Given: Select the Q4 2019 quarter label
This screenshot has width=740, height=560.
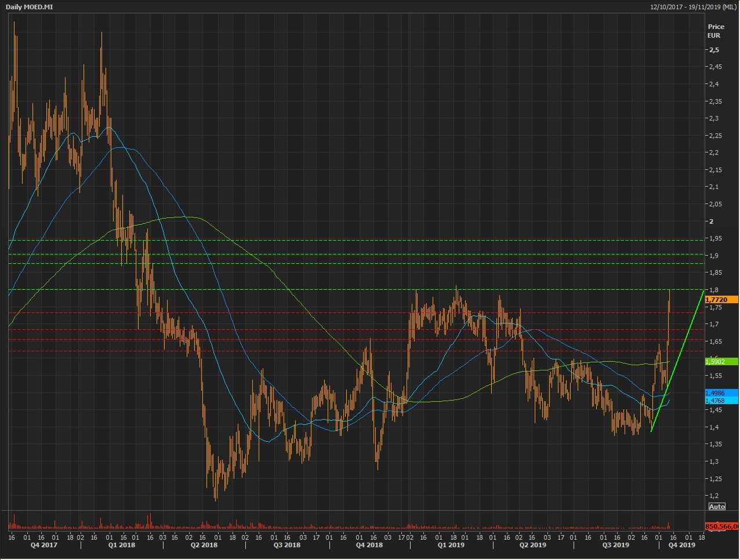Looking at the screenshot, I should pyautogui.click(x=681, y=545).
